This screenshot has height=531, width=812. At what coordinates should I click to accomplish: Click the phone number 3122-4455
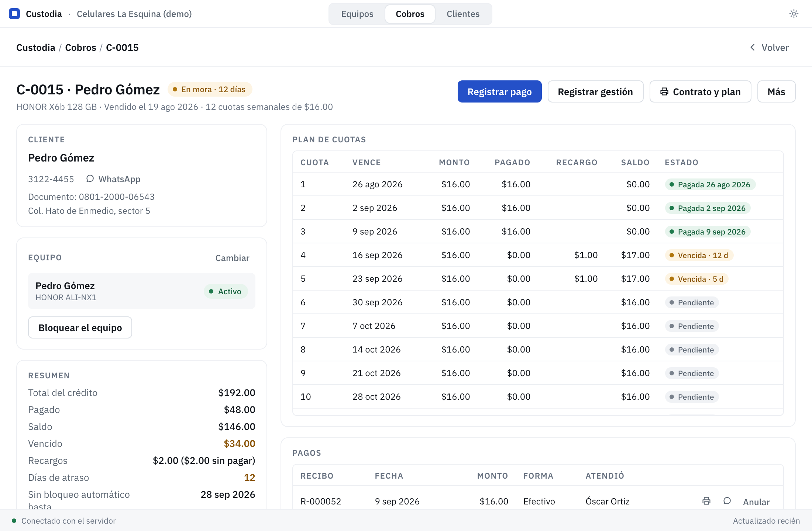[x=51, y=179]
